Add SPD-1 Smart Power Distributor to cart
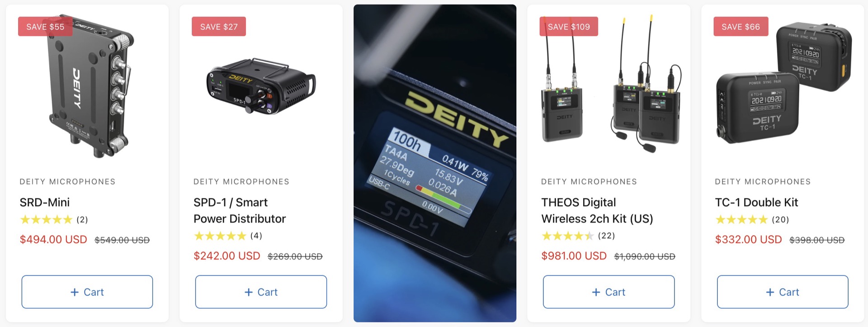This screenshot has height=327, width=868. [261, 292]
